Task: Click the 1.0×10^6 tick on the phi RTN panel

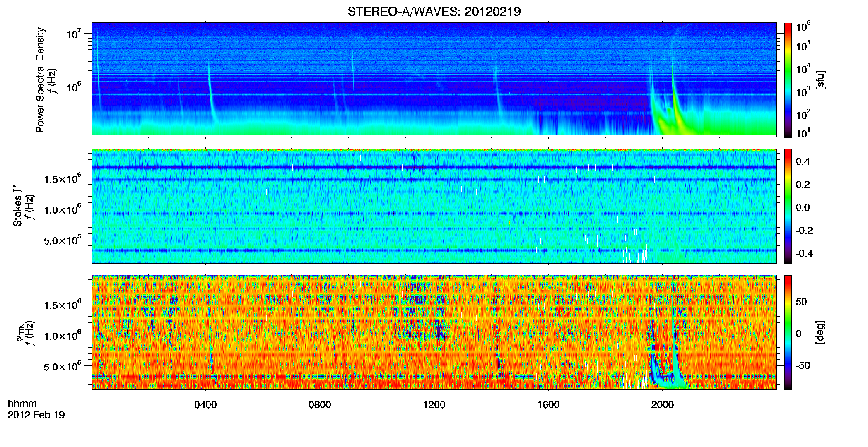Action: coord(63,335)
